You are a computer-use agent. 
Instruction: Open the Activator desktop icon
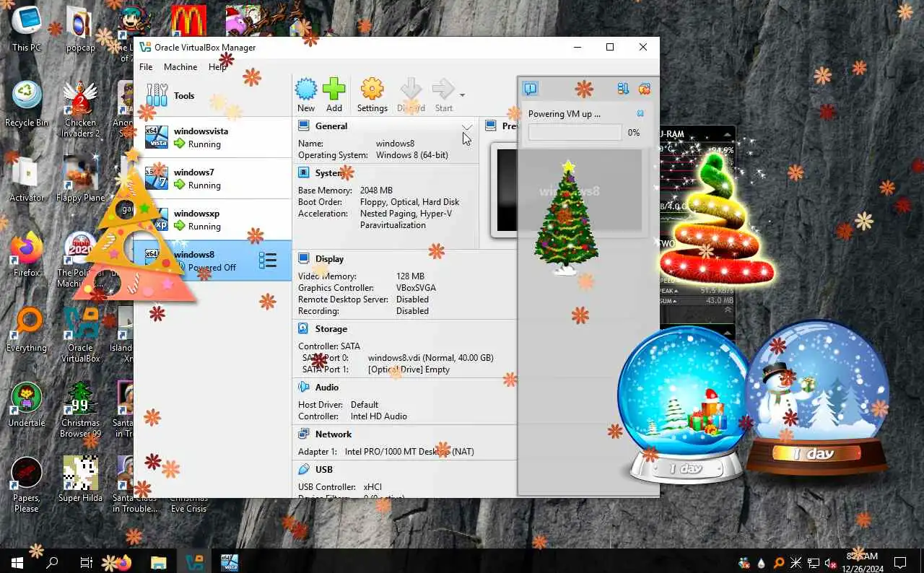[27, 179]
